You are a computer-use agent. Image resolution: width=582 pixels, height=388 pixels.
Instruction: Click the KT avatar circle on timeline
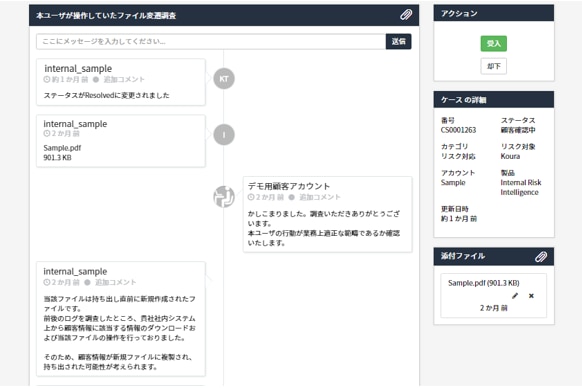pyautogui.click(x=224, y=79)
